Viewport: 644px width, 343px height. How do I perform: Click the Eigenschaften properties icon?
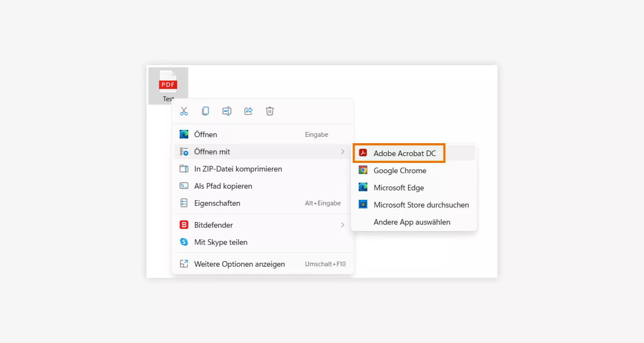(x=184, y=203)
